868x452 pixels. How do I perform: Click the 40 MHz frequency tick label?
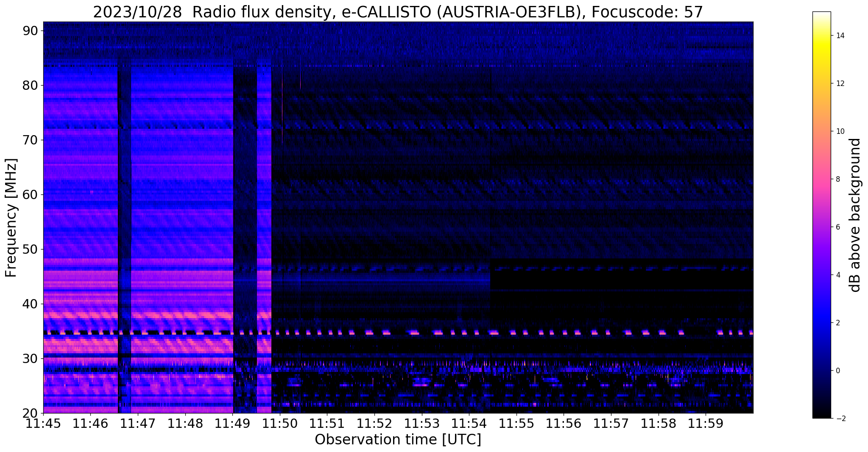pyautogui.click(x=30, y=304)
